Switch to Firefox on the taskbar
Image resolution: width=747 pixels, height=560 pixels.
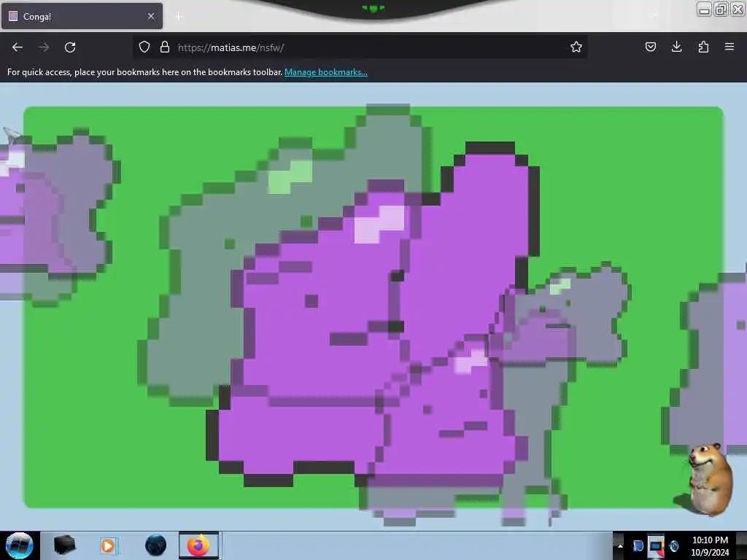(x=199, y=545)
